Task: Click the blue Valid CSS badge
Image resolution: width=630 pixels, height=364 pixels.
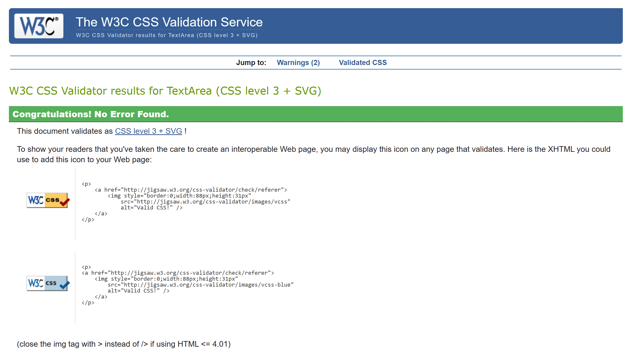Action: [x=48, y=283]
